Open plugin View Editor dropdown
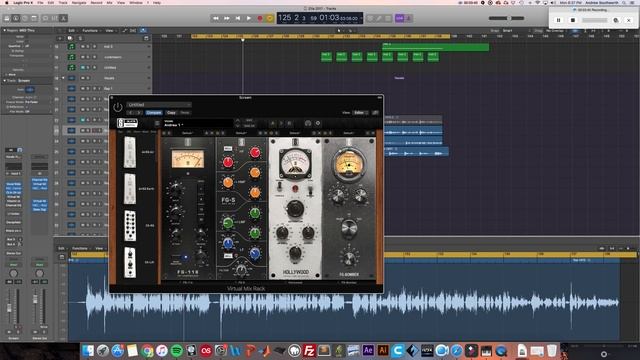The height and width of the screenshot is (360, 640). (x=360, y=113)
